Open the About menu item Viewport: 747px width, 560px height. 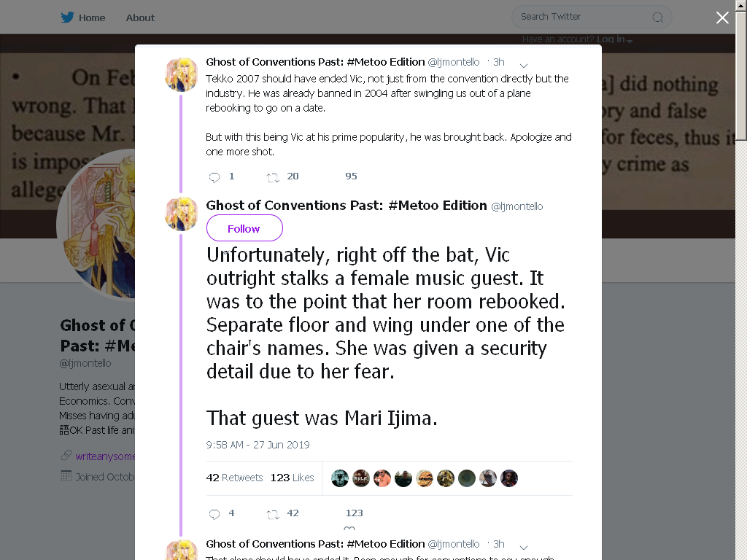(140, 17)
